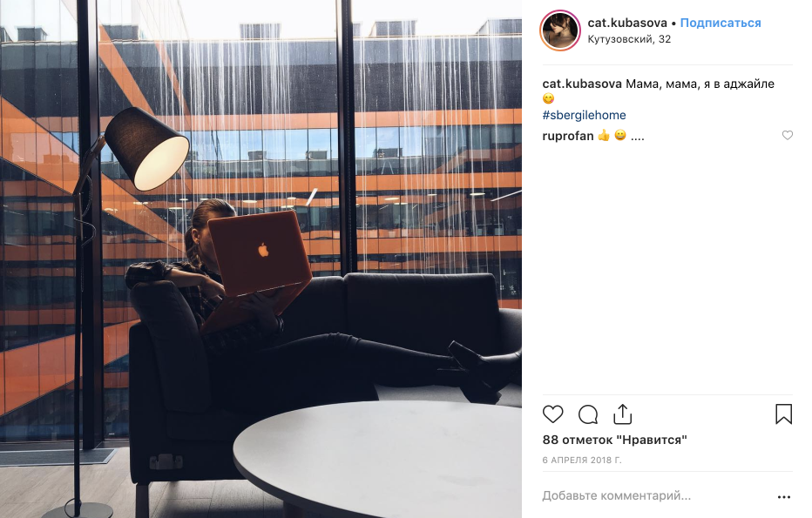812x518 pixels.
Task: Click the smiling emoji in the caption
Action: (548, 98)
